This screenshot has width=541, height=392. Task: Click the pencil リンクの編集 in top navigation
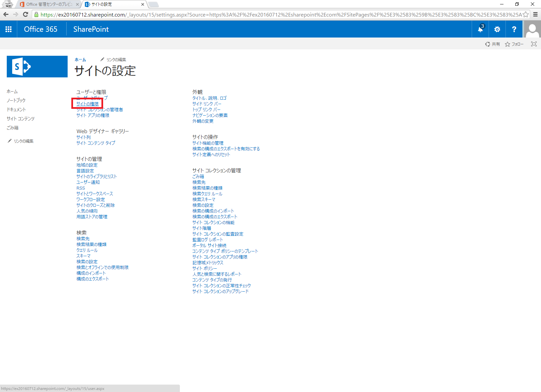[x=113, y=59]
